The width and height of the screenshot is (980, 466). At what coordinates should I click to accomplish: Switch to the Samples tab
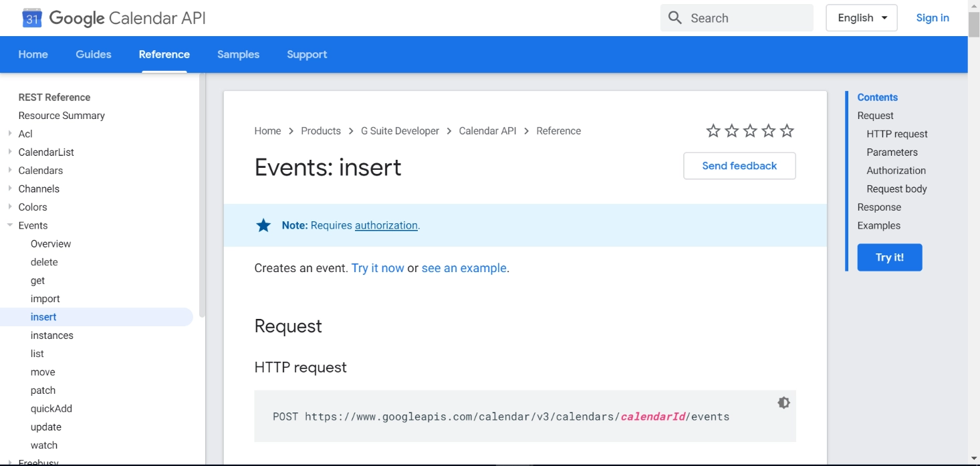pyautogui.click(x=238, y=54)
